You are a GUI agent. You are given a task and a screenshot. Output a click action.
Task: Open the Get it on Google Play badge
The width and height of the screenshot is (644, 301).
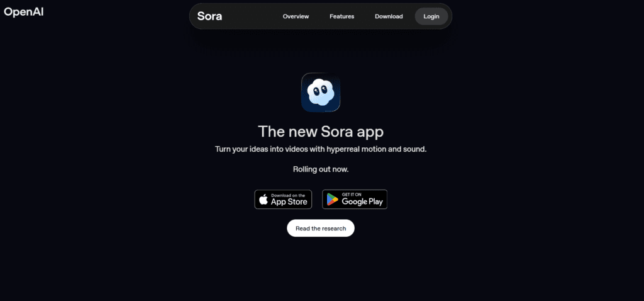(355, 200)
